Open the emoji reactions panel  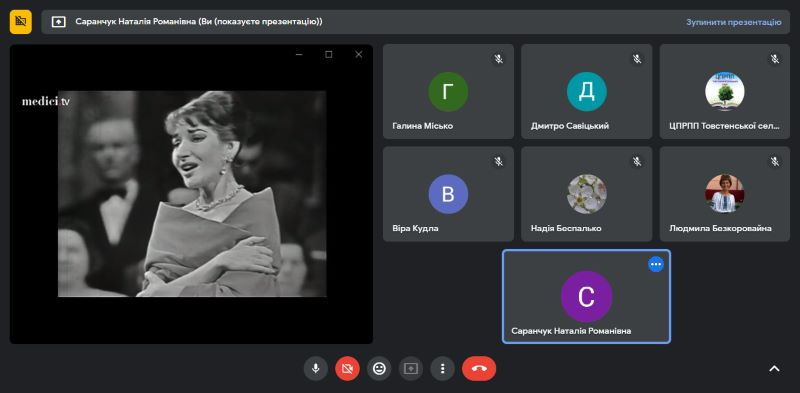(379, 369)
